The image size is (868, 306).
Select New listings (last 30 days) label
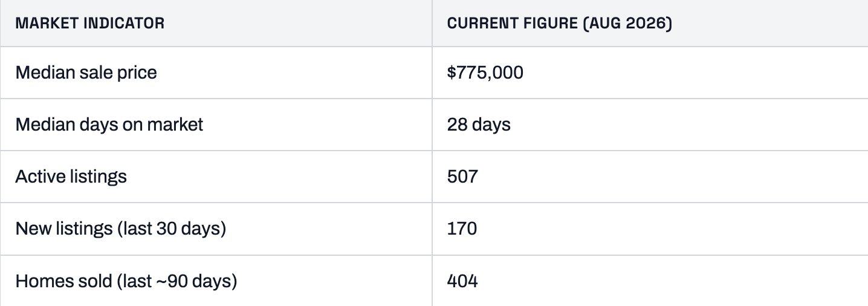tap(120, 229)
